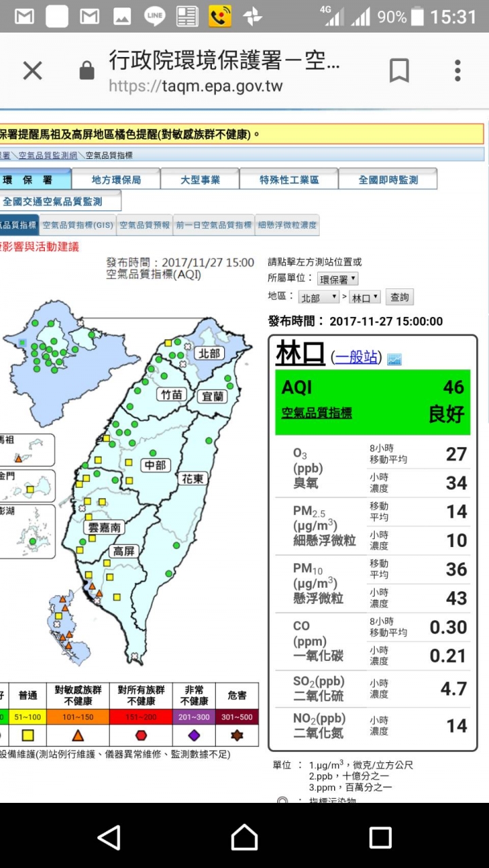Follow the 空氣品質監測網 breadcrumb link
This screenshot has width=489, height=868.
click(x=48, y=155)
